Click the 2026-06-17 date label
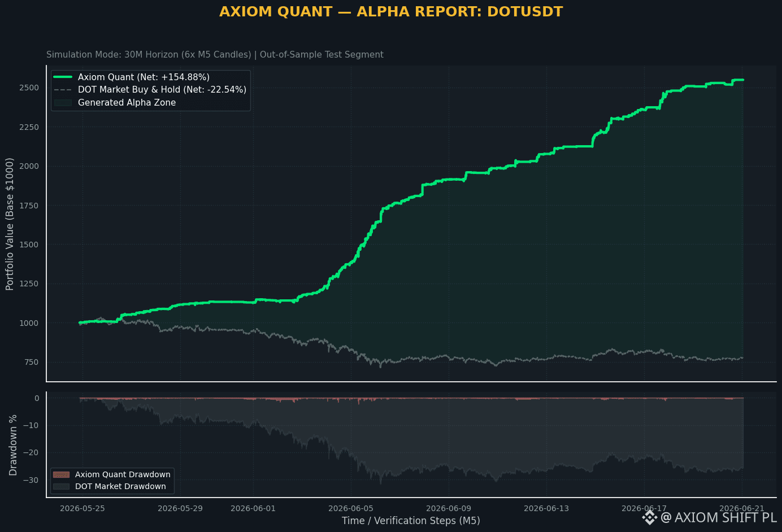This screenshot has height=532, width=782. point(644,508)
